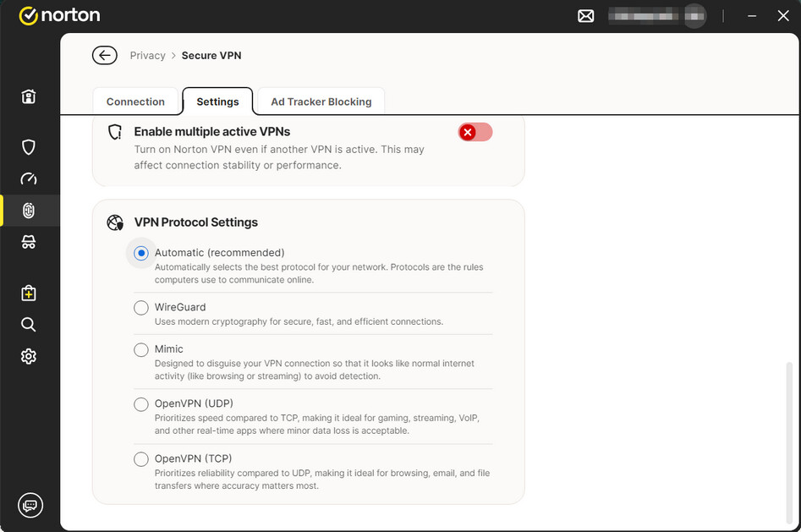The height and width of the screenshot is (532, 801).
Task: Select the Privacy fingerprint icon in sidebar
Action: [29, 211]
